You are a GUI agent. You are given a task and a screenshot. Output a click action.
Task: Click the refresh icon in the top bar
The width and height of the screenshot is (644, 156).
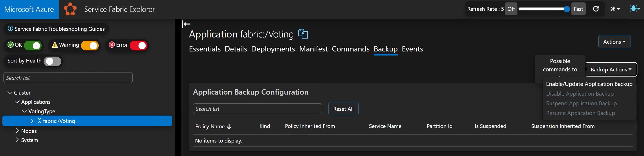596,9
